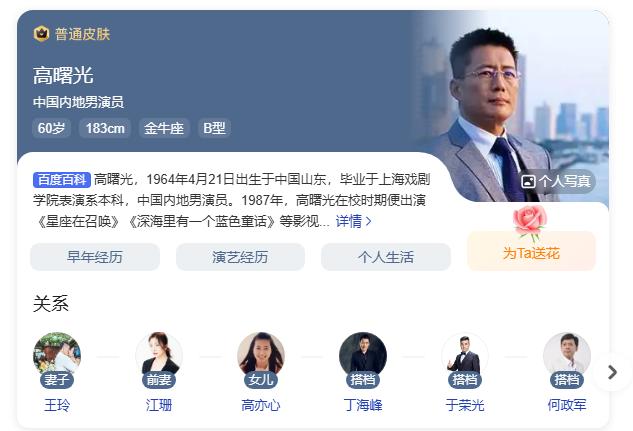Click the pink rose flower icon
The image size is (633, 431).
click(530, 223)
